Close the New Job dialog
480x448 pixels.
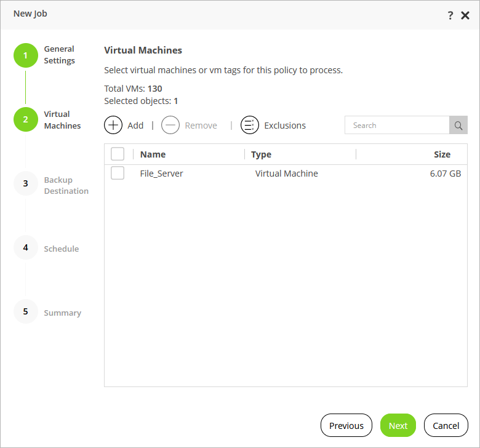tap(465, 15)
